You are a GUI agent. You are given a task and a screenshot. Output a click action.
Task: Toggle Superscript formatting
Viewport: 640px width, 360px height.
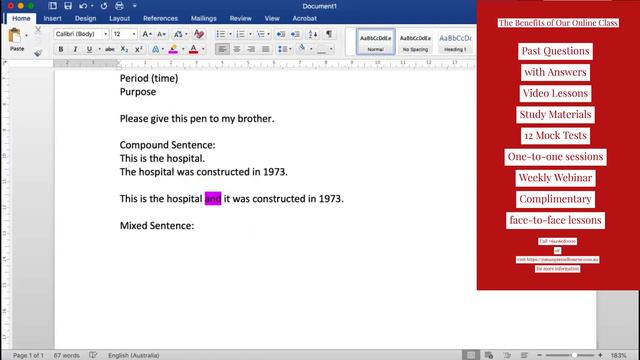coord(139,49)
